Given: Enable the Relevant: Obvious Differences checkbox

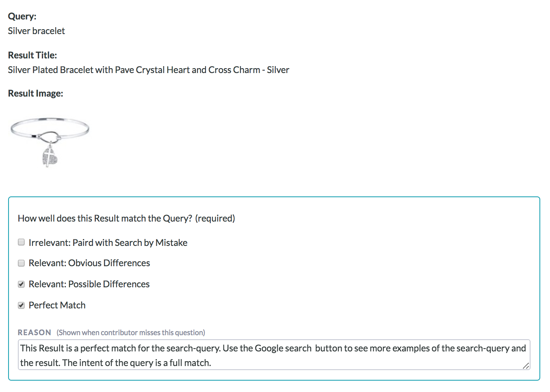Looking at the screenshot, I should point(22,263).
